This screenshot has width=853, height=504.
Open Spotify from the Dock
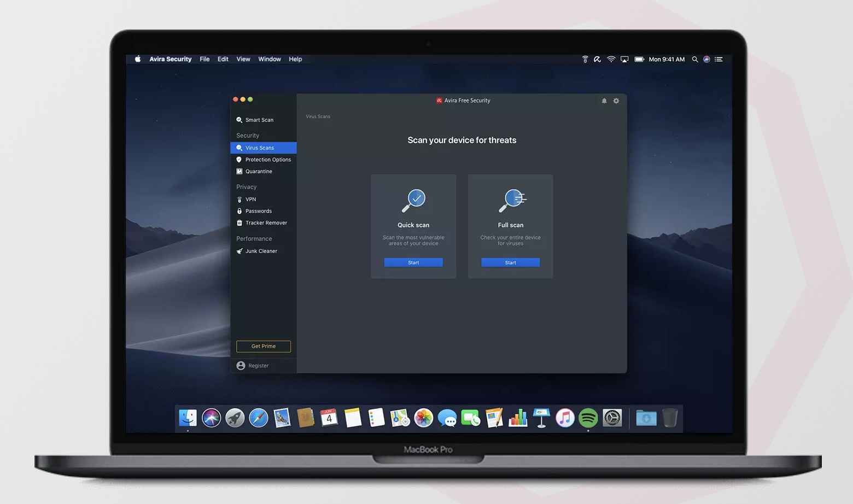[588, 418]
